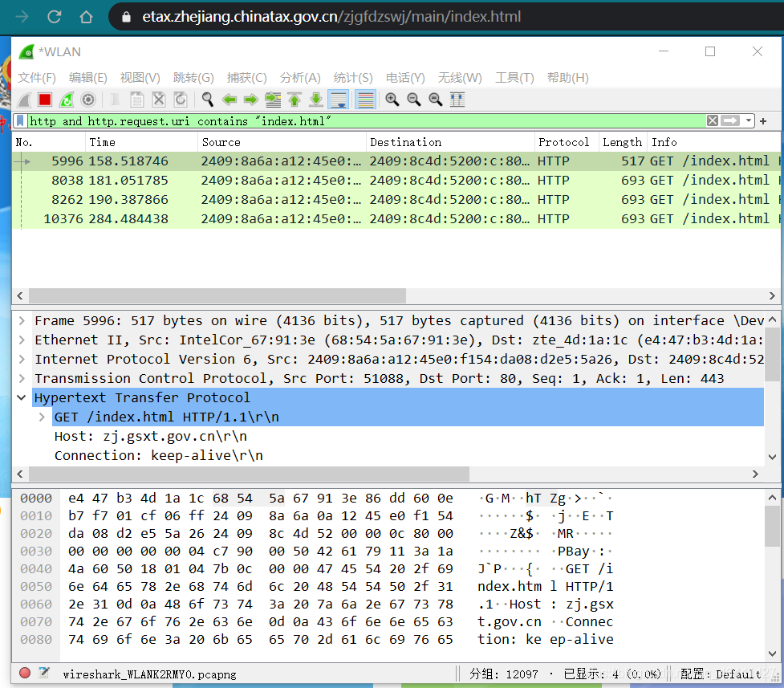Jump to last packet
Viewport: 784px width, 688px height.
[x=316, y=100]
